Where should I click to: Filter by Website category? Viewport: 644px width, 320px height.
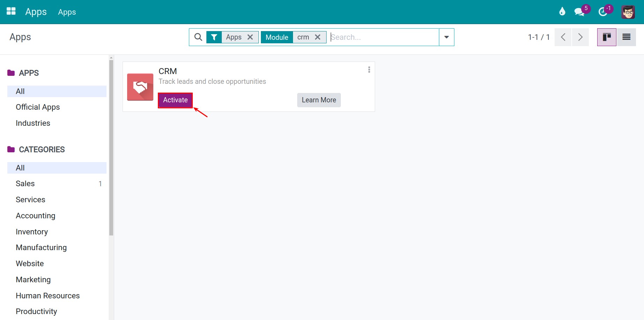(x=57, y=264)
